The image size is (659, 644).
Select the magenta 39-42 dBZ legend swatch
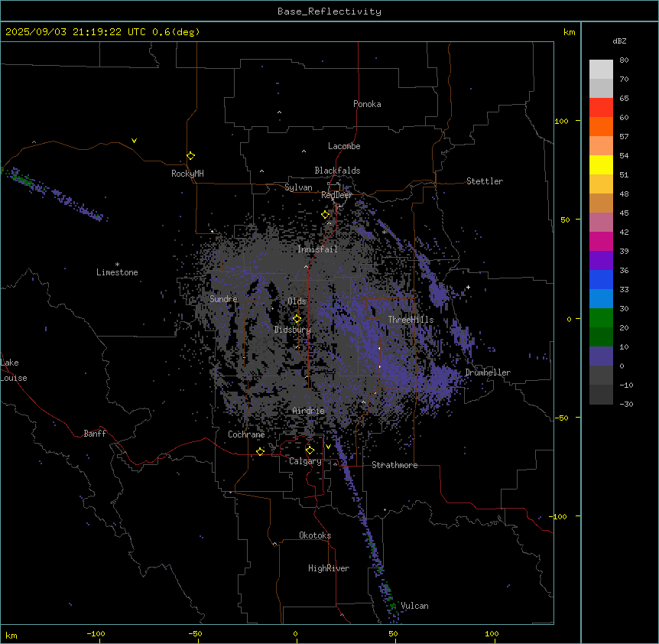(601, 241)
